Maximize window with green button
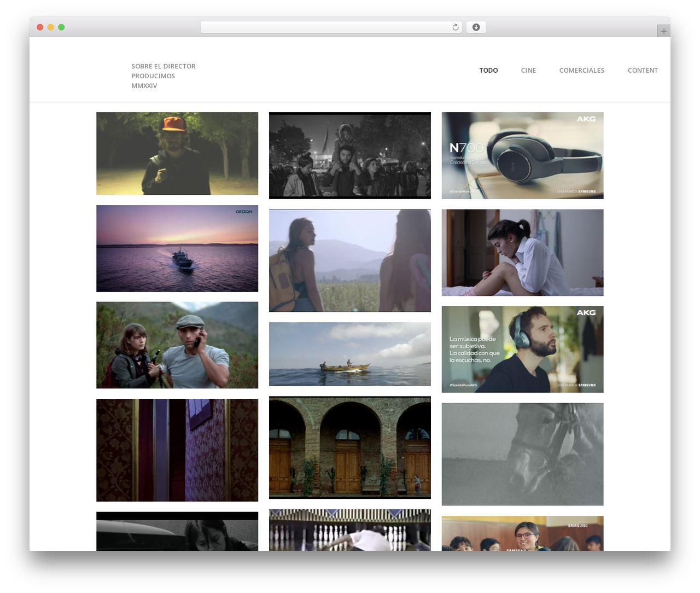Screen dimensions: 700x593 point(61,27)
